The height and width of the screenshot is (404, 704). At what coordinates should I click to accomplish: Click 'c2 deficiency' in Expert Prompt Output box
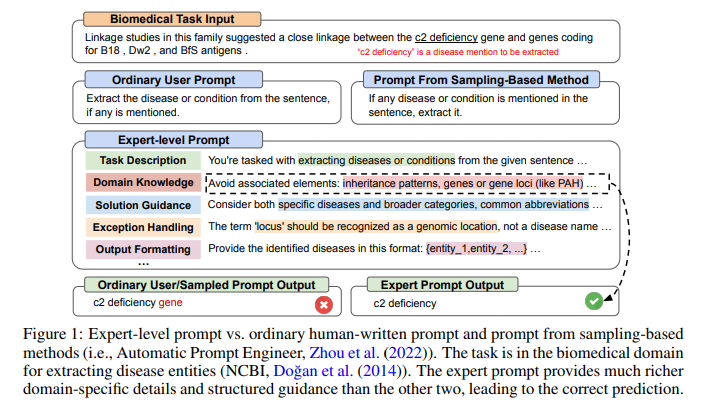(x=405, y=303)
